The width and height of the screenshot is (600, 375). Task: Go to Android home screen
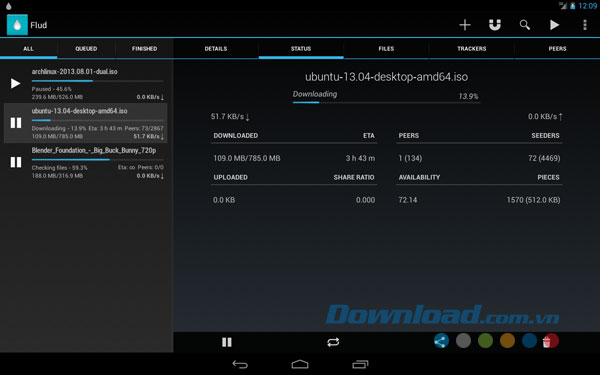[300, 364]
